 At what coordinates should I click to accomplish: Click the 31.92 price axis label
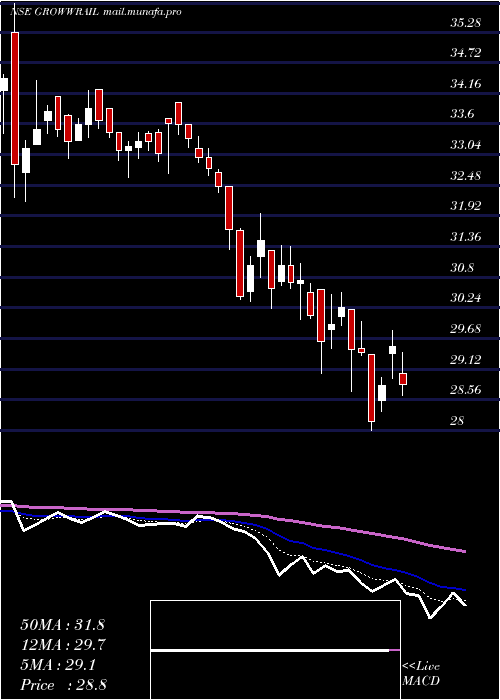pyautogui.click(x=466, y=206)
